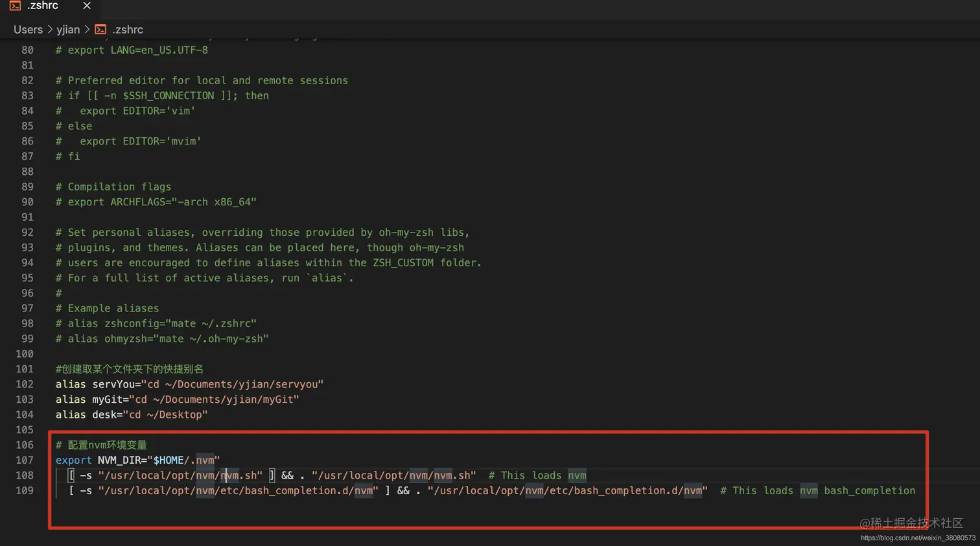This screenshot has width=980, height=546.
Task: Click the '#创建取某个文件夹下的快捷别名' comment
Action: click(x=130, y=369)
